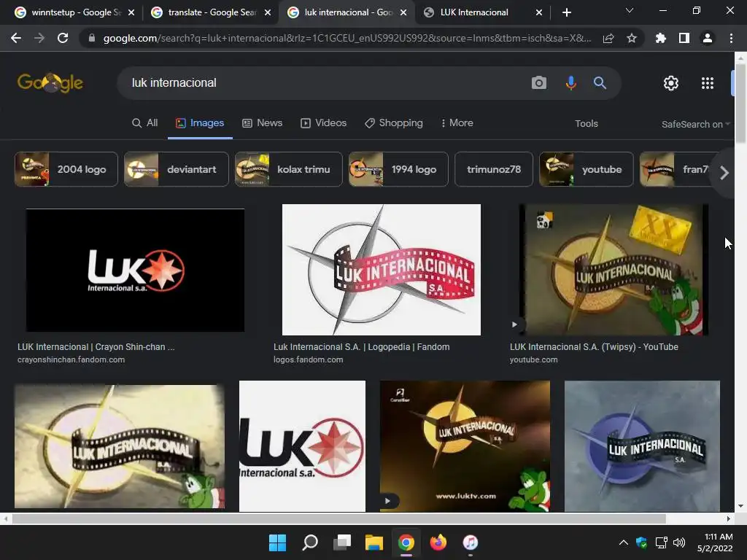The image size is (747, 560).
Task: Click the forward navigation arrow
Action: (x=39, y=38)
